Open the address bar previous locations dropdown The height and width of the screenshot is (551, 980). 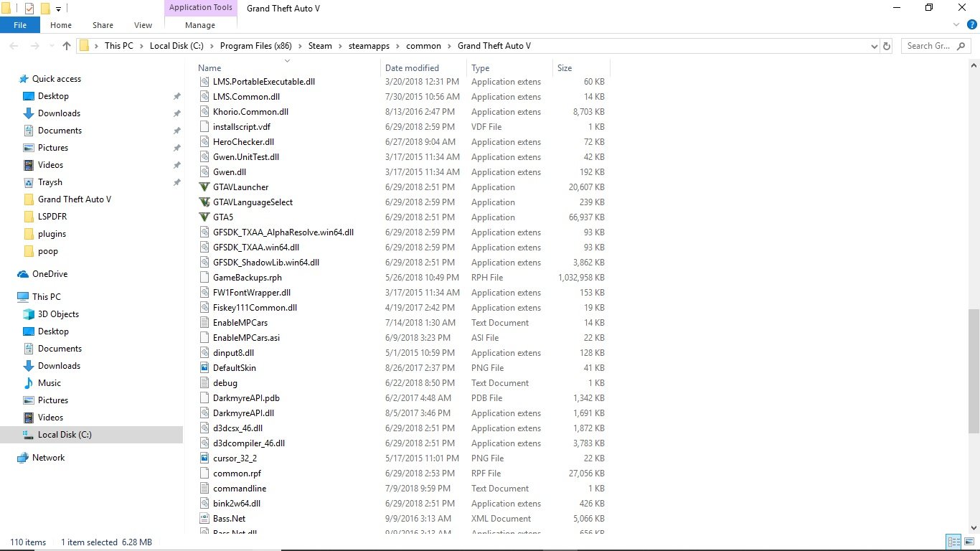(874, 46)
